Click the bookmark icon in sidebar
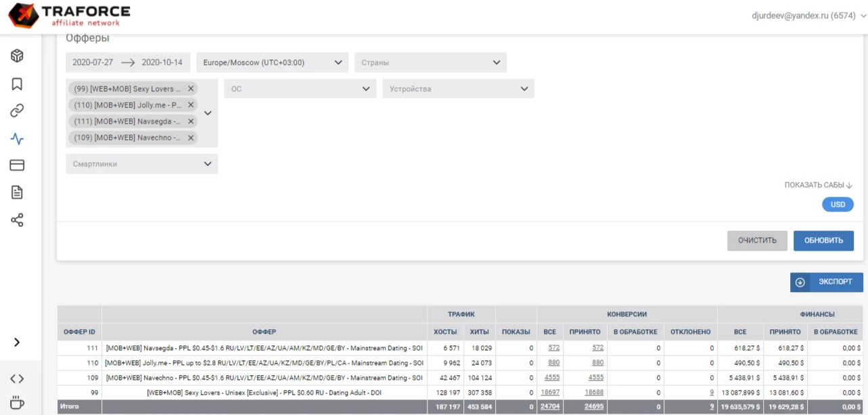This screenshot has width=868, height=415. [17, 84]
